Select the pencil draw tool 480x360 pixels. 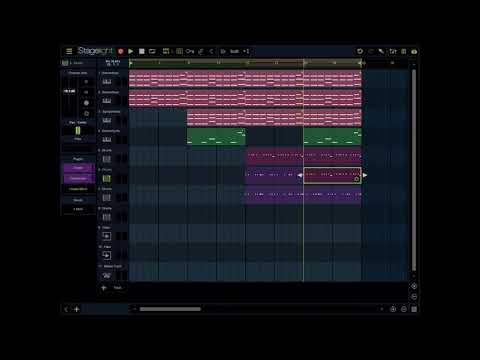[201, 51]
